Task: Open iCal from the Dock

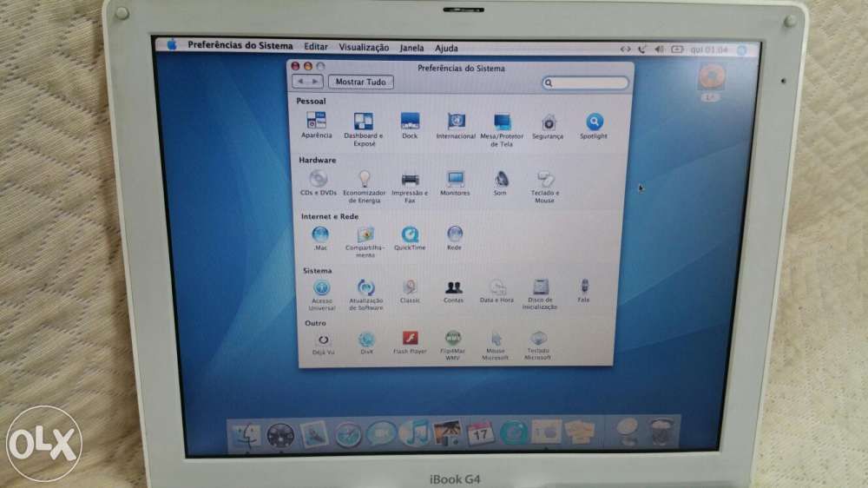Action: click(x=481, y=432)
